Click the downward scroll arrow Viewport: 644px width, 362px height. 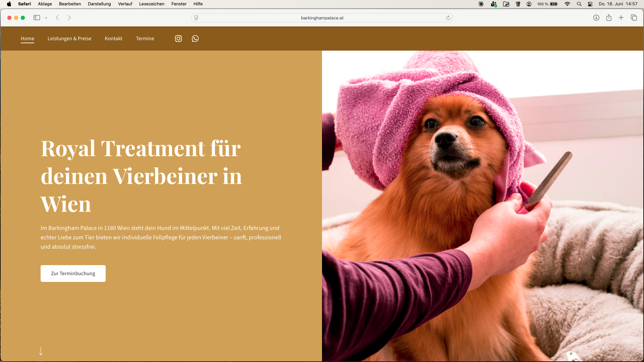tap(41, 351)
